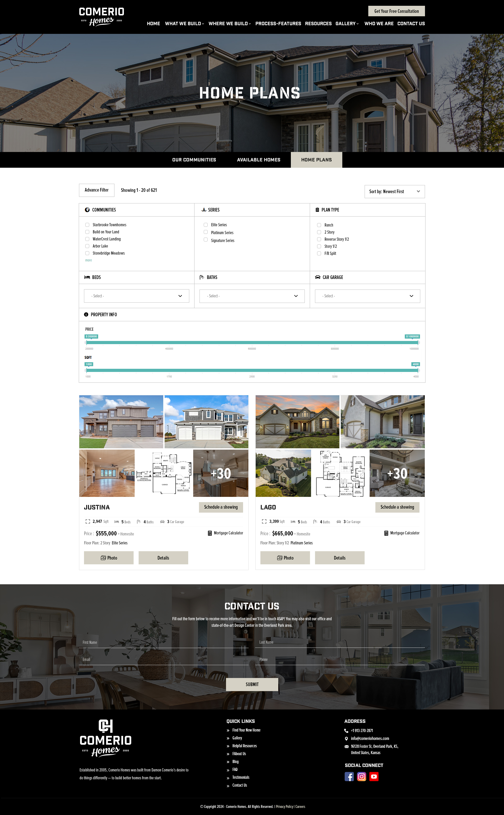
Task: Click photo icon on Justina Photo button
Action: (x=103, y=558)
